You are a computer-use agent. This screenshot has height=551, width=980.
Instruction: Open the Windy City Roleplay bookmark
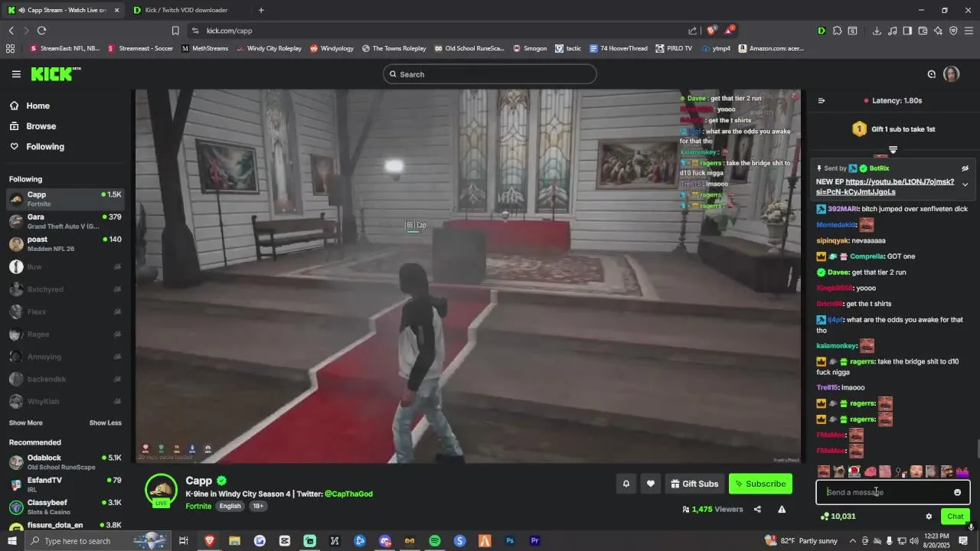[x=269, y=48]
